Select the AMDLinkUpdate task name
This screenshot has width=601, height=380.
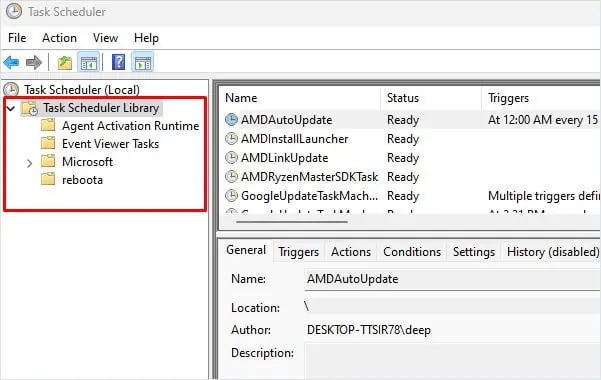click(284, 158)
